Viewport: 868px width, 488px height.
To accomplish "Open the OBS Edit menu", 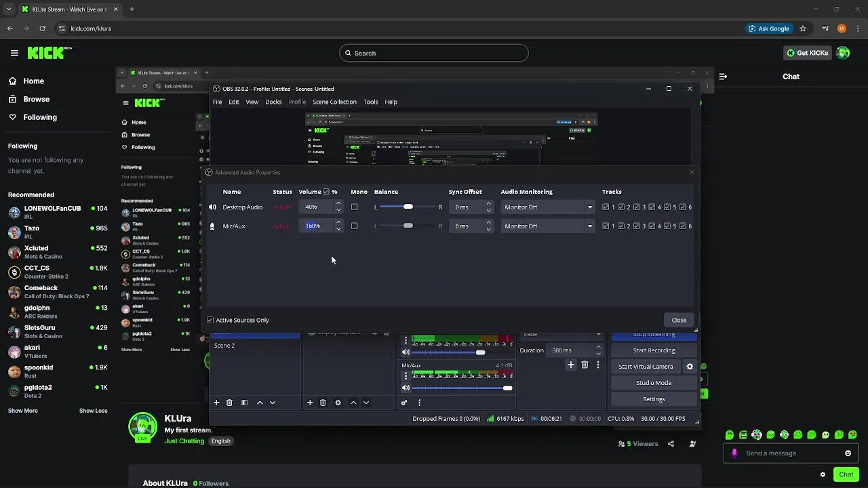I will (234, 102).
